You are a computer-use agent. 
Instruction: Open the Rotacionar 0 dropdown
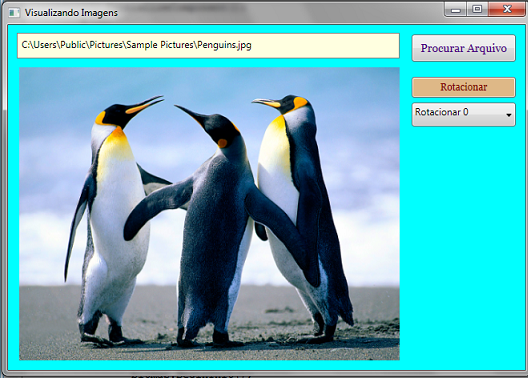tap(464, 115)
